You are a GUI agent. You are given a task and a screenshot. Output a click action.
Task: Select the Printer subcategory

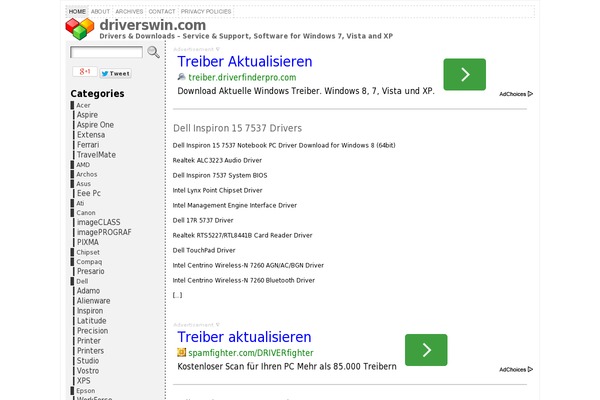tap(89, 341)
